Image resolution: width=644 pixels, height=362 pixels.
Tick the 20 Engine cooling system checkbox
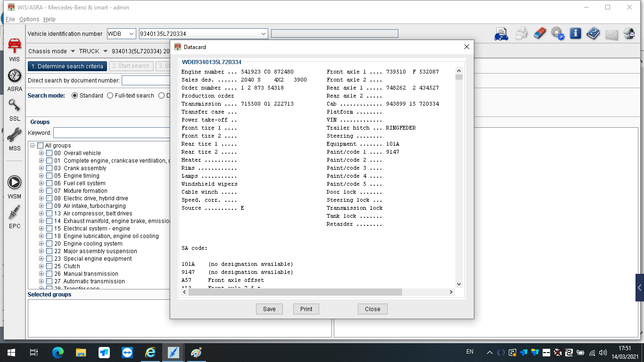[50, 244]
